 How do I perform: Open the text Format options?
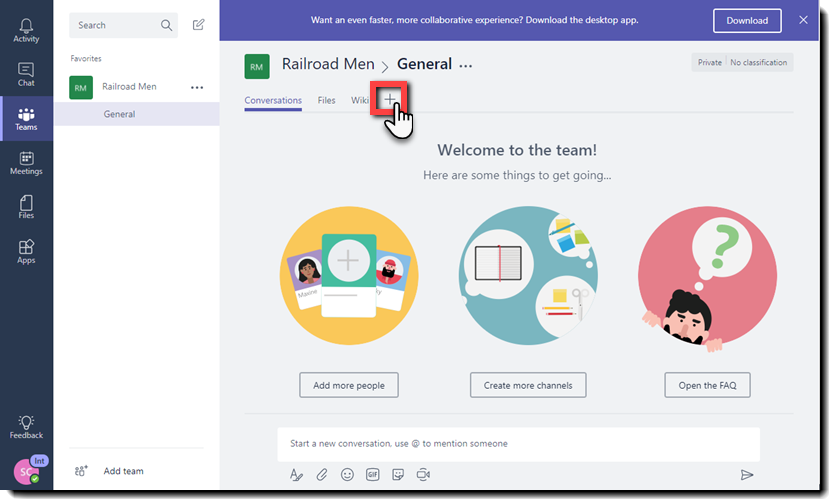pyautogui.click(x=296, y=475)
